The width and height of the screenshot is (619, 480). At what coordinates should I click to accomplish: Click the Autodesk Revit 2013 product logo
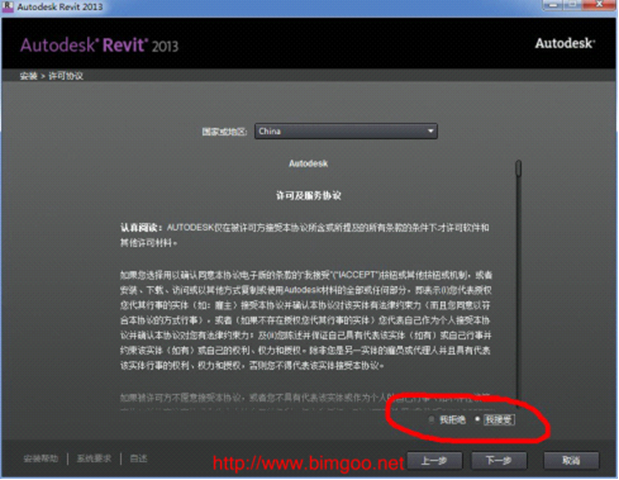point(99,45)
